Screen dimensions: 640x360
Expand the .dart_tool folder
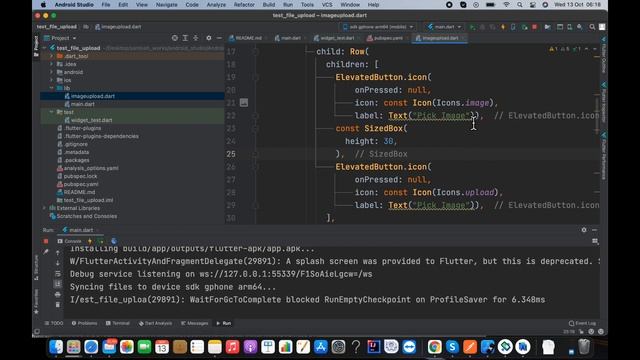pos(51,56)
